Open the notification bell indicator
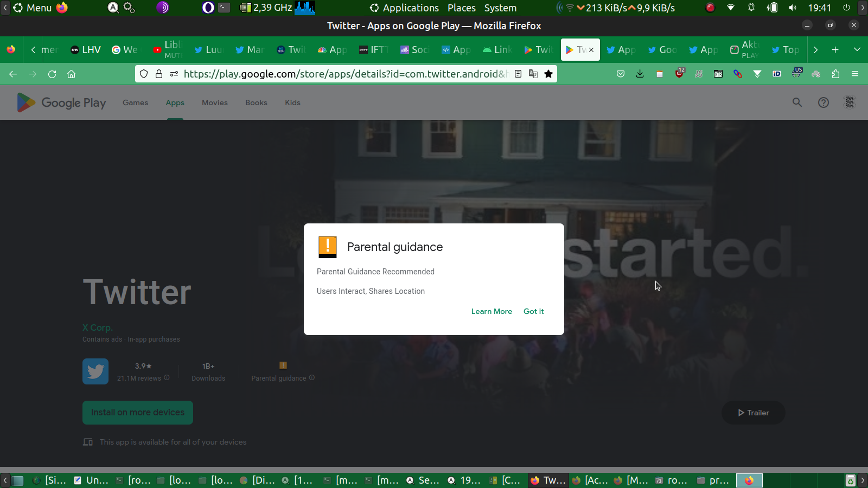Image resolution: width=868 pixels, height=488 pixels. [751, 8]
